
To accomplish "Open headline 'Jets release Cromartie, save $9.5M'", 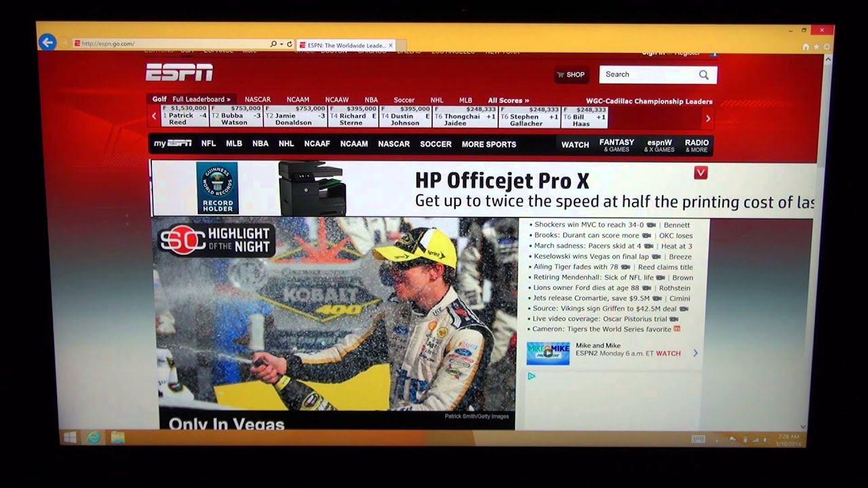I will [591, 298].
